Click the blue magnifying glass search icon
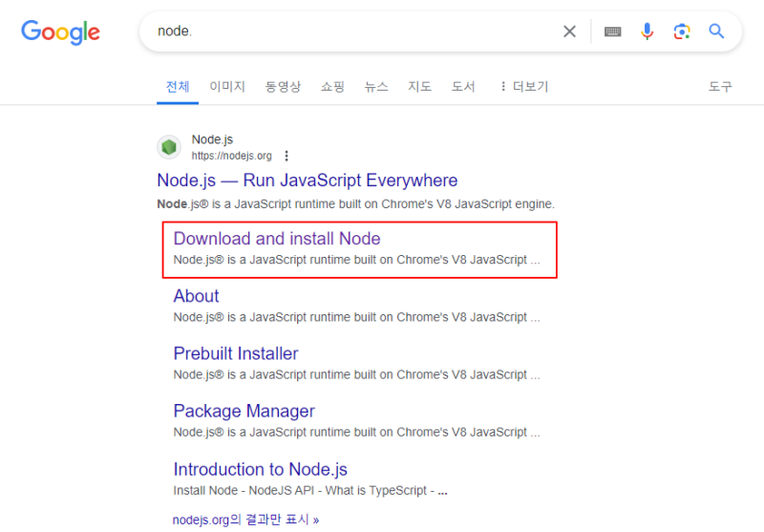Viewport: 764px width, 532px height. coord(716,32)
